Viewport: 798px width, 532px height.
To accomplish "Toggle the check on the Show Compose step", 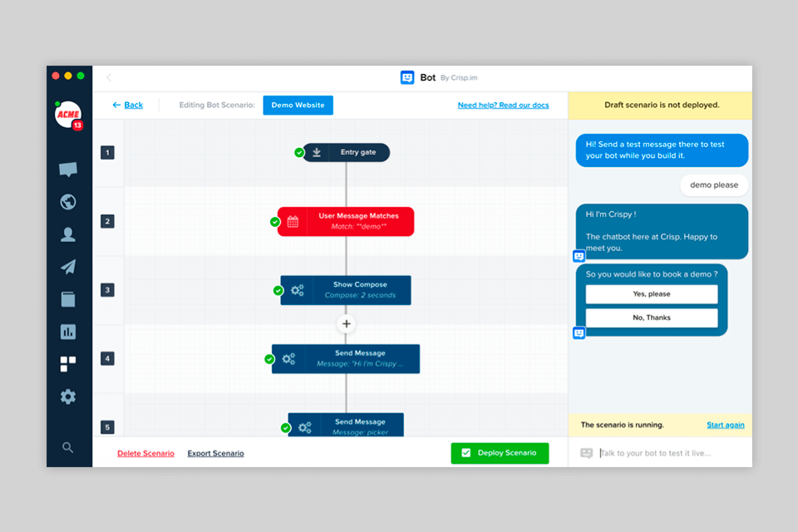I will point(279,290).
